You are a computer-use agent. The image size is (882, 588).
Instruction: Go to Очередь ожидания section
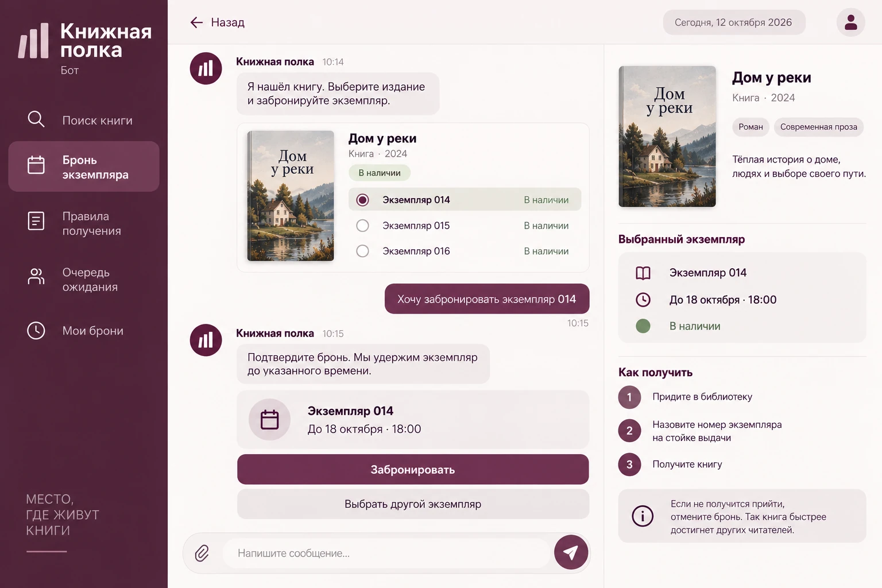pos(84,279)
